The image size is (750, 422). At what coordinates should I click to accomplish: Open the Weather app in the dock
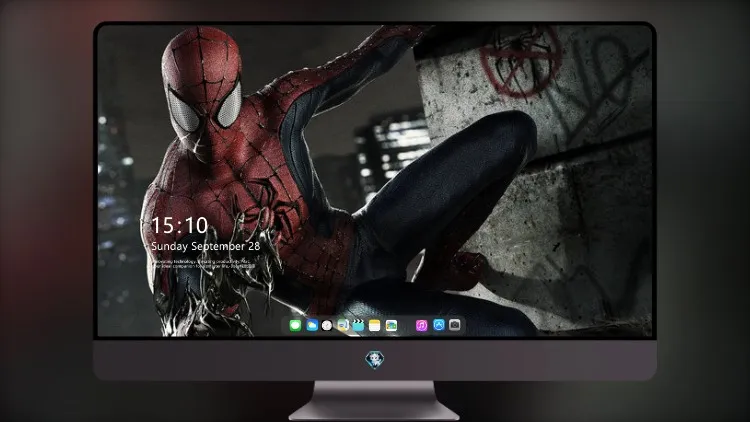point(312,325)
